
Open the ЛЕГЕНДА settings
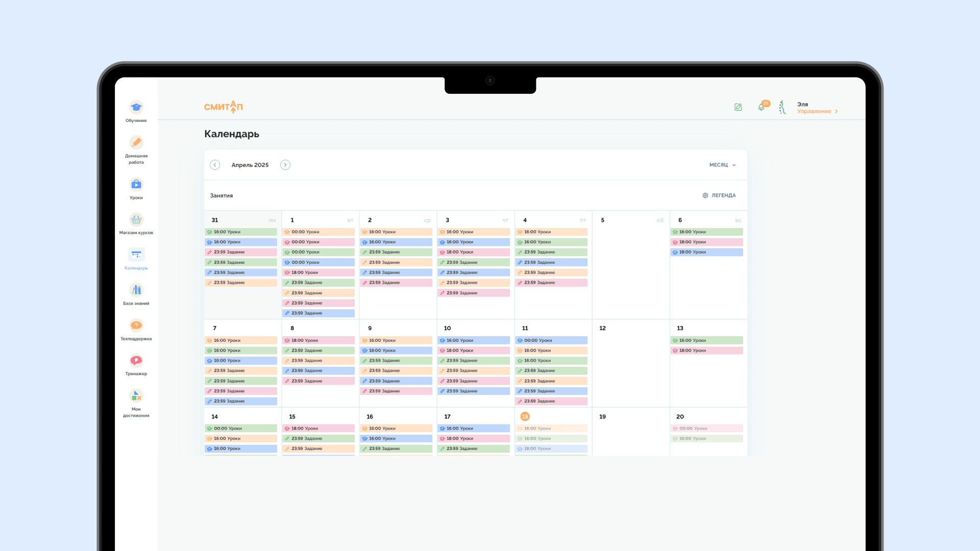coord(719,195)
